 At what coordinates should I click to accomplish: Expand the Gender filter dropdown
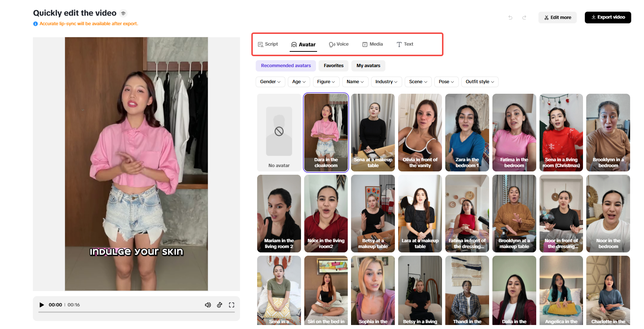(270, 82)
